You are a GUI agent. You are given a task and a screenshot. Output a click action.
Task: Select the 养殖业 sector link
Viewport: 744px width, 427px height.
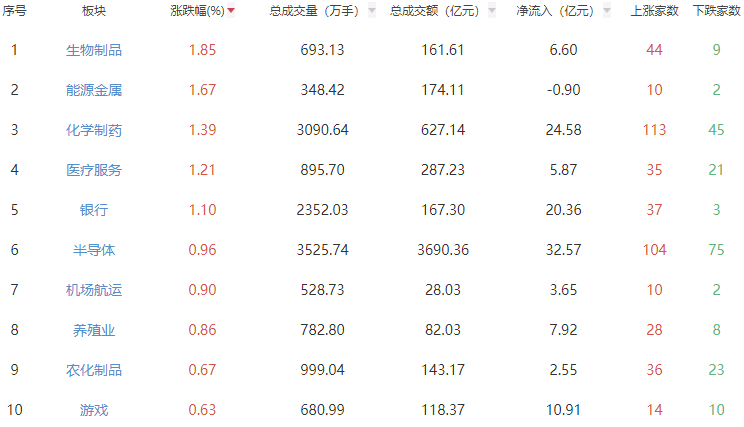tap(94, 330)
